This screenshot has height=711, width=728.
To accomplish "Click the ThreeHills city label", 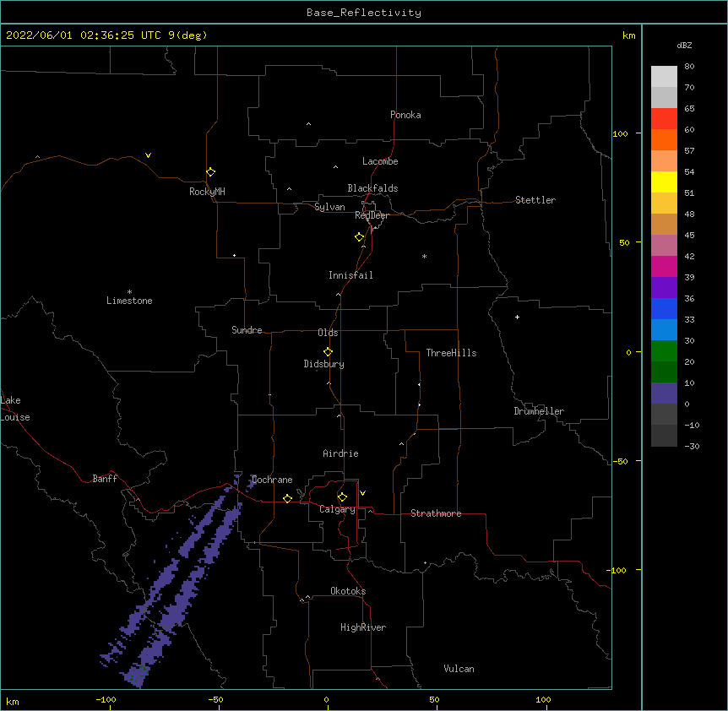I will [451, 353].
